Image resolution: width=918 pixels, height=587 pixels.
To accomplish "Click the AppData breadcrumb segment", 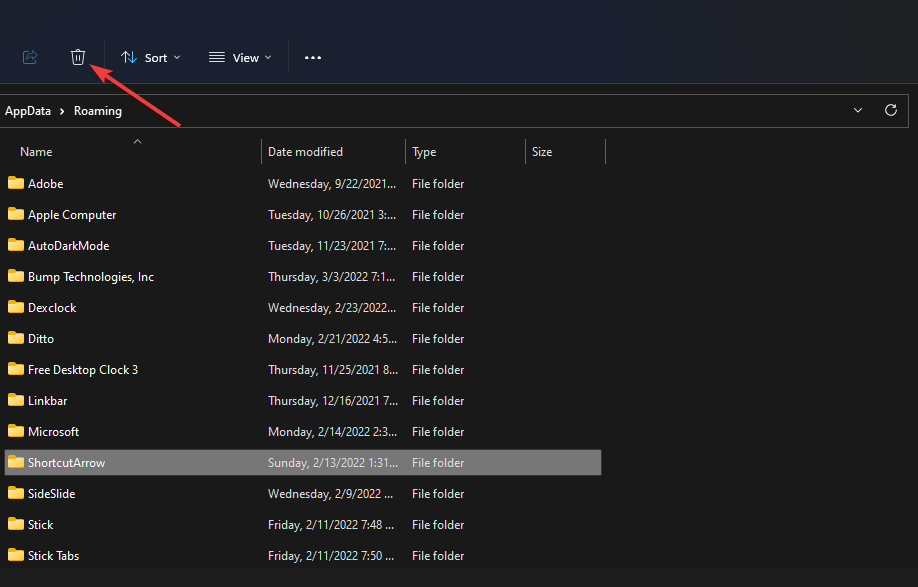I will (x=28, y=111).
